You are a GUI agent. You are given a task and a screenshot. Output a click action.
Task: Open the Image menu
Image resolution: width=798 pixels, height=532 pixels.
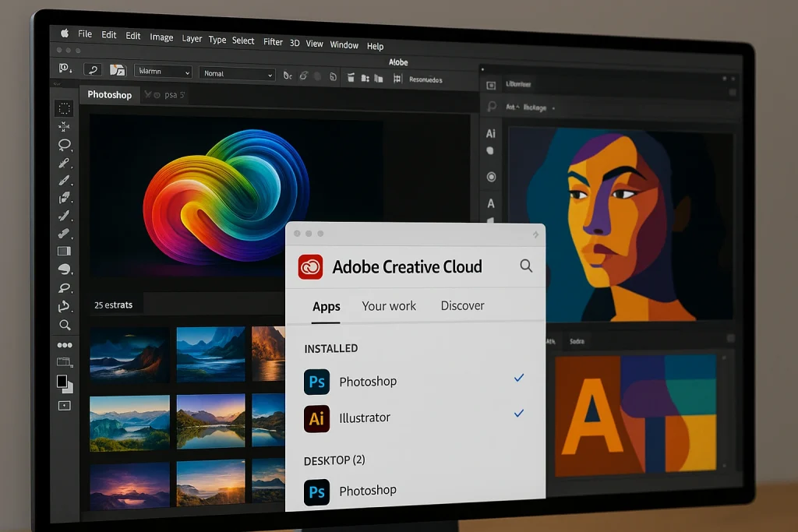pos(161,37)
